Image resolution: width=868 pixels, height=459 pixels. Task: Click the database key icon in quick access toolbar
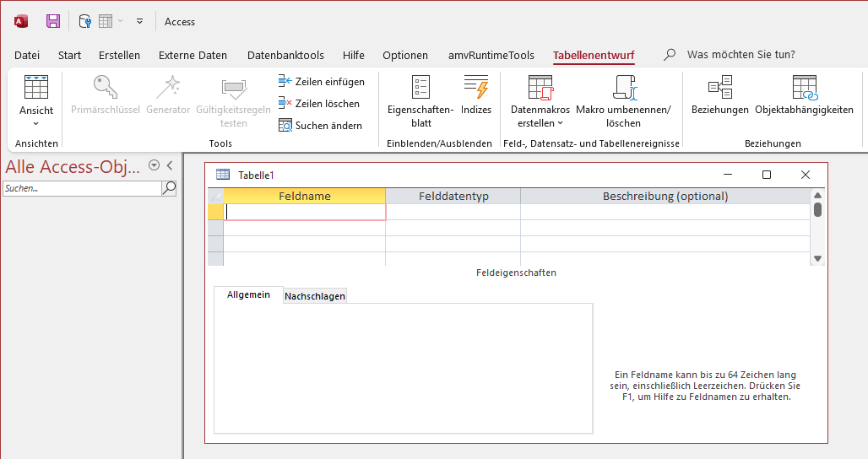coord(84,22)
